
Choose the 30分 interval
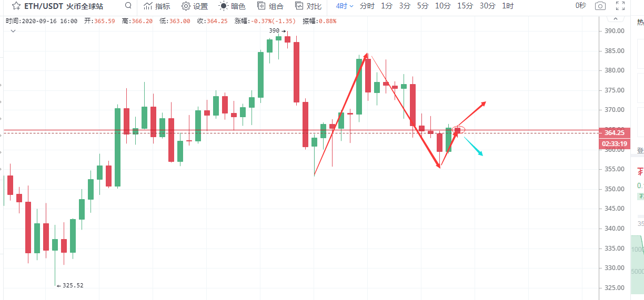[x=488, y=6]
